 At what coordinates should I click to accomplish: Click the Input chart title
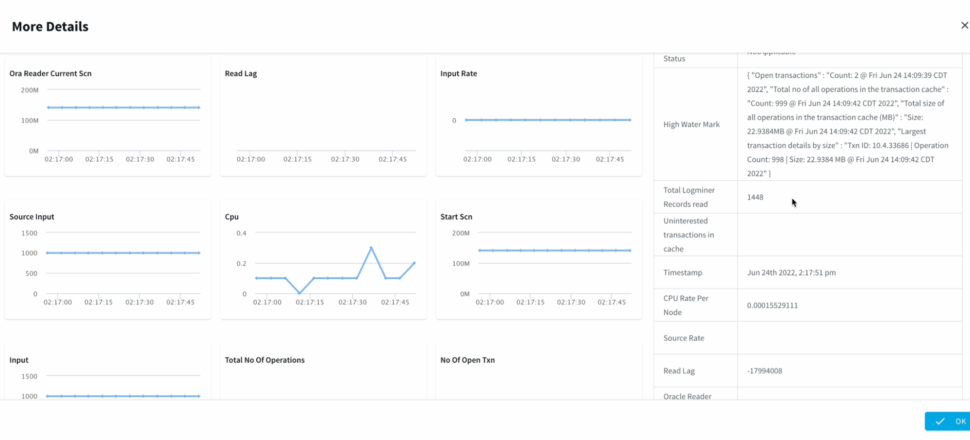pyautogui.click(x=19, y=360)
